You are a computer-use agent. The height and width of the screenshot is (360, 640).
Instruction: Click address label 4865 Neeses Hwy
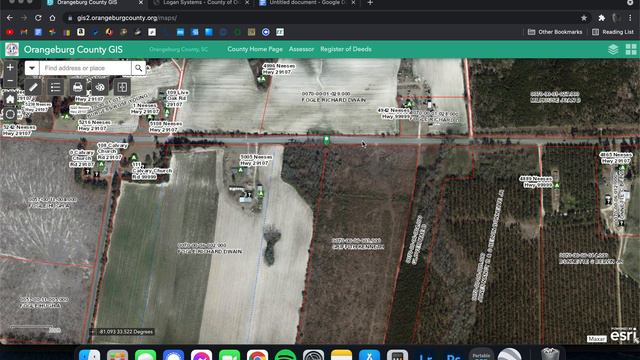(x=616, y=158)
